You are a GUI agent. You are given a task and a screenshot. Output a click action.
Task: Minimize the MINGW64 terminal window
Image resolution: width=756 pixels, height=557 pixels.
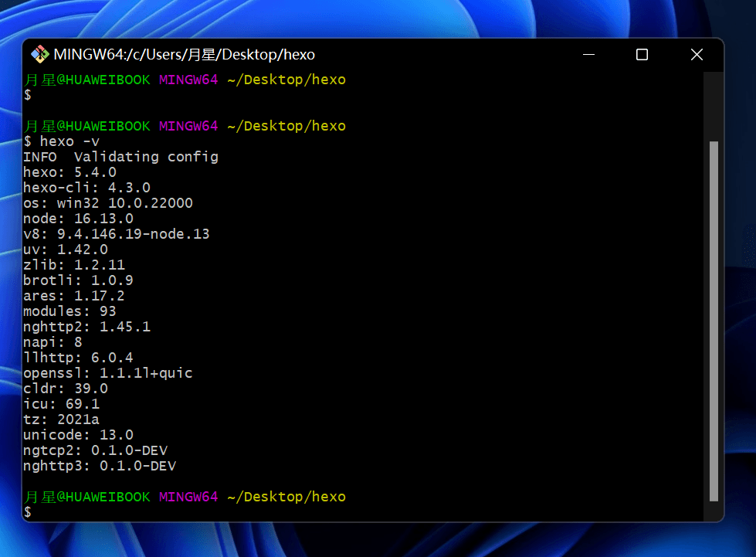coord(588,55)
